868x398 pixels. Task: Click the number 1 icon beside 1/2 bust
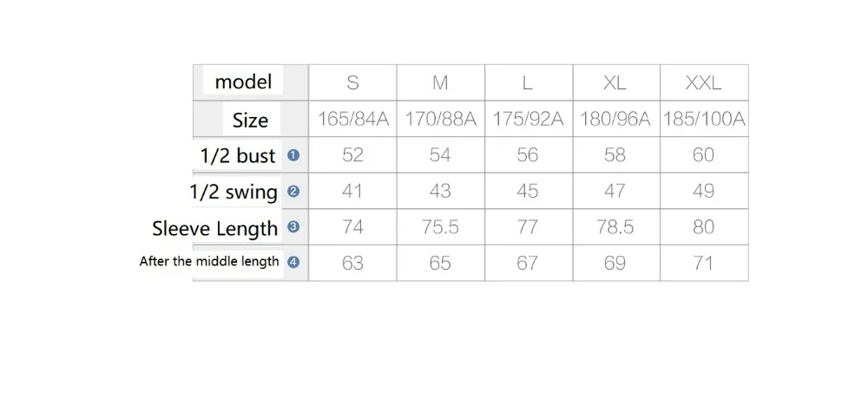point(293,155)
